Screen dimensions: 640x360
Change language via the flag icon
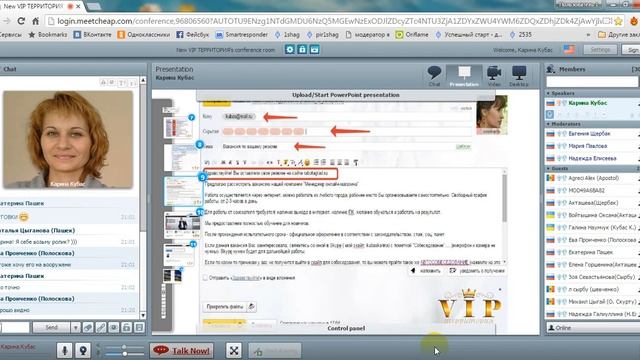click(569, 49)
